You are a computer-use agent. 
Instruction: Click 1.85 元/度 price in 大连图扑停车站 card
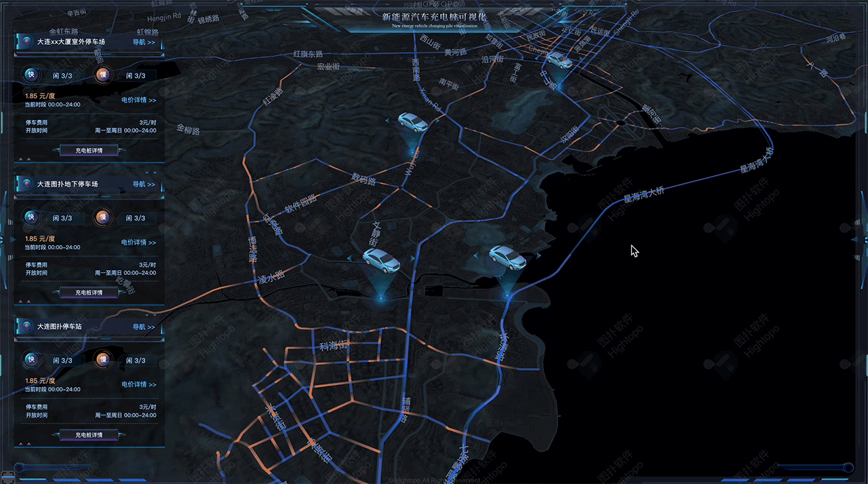click(x=40, y=381)
